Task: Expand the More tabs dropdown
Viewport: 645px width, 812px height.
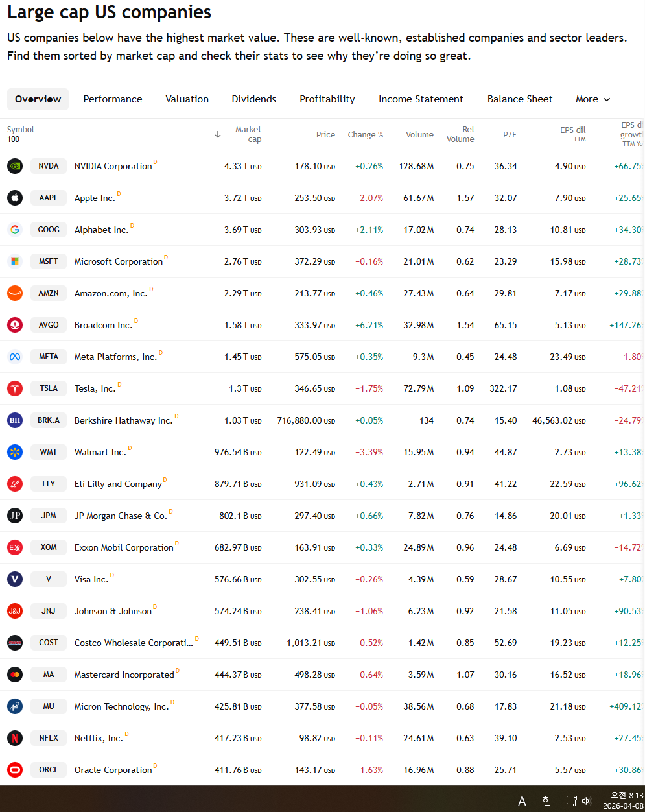Action: 593,99
